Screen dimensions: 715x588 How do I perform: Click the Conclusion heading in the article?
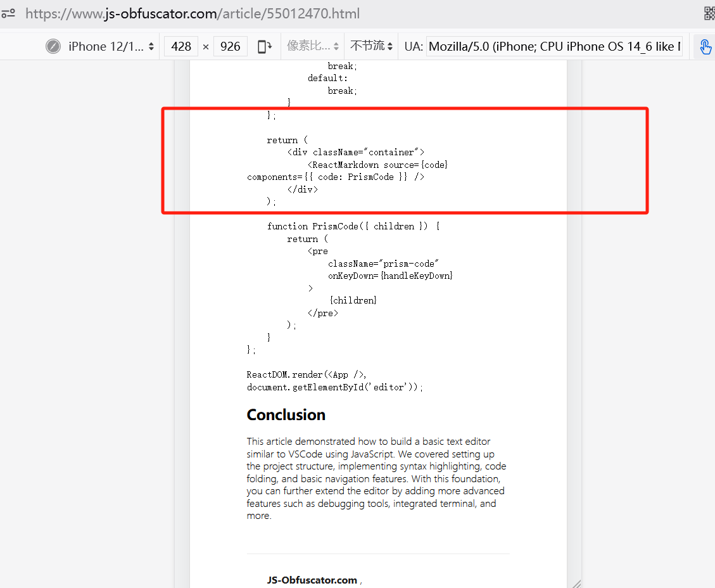(286, 414)
